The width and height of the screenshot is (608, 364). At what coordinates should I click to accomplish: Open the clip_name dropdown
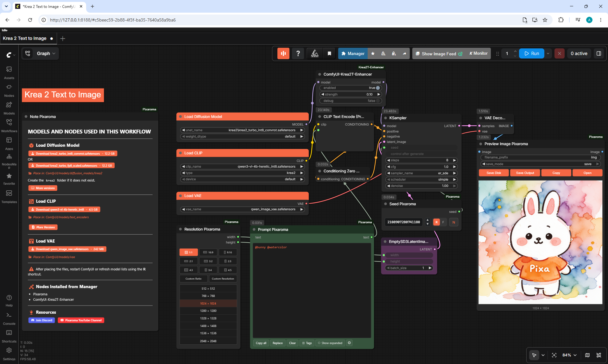[x=243, y=166]
